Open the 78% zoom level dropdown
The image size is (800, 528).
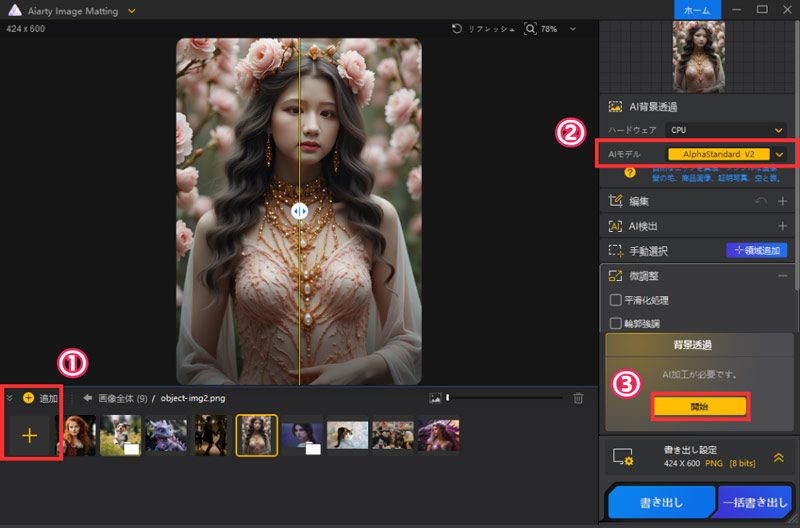click(572, 29)
